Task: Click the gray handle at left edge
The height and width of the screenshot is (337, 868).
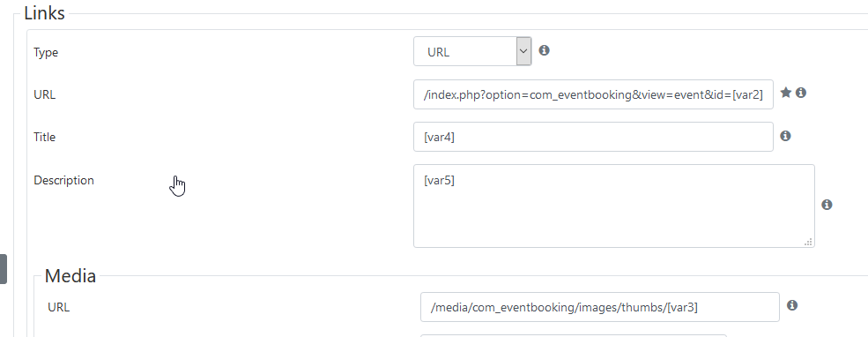Action: click(x=4, y=269)
